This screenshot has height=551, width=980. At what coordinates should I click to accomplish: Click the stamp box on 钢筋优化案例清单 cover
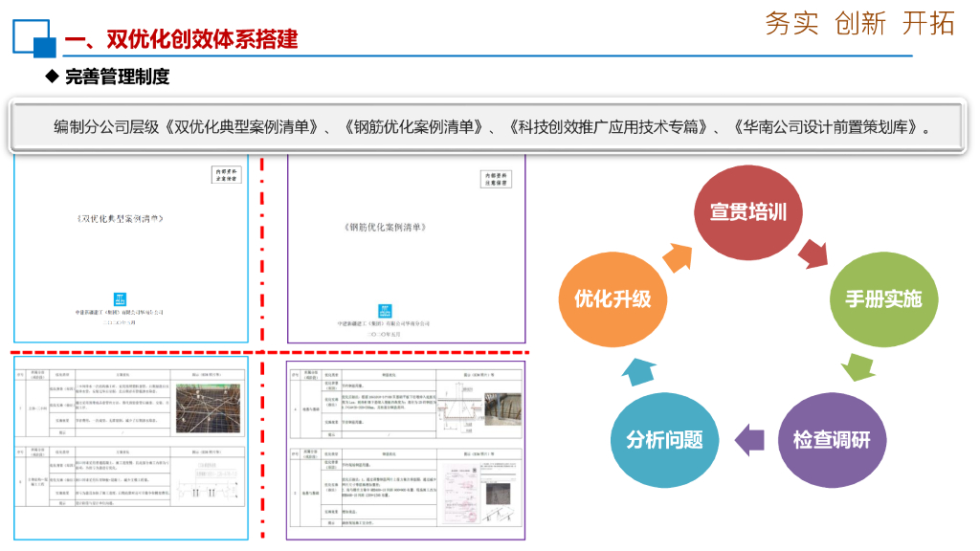497,179
